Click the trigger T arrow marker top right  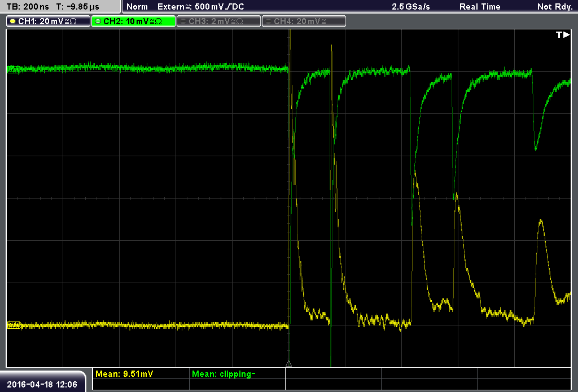coord(563,34)
